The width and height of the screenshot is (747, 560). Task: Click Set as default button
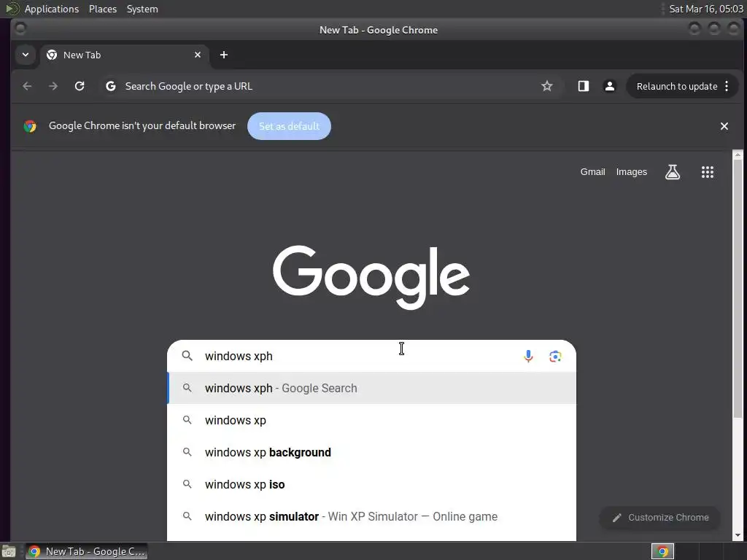(289, 126)
